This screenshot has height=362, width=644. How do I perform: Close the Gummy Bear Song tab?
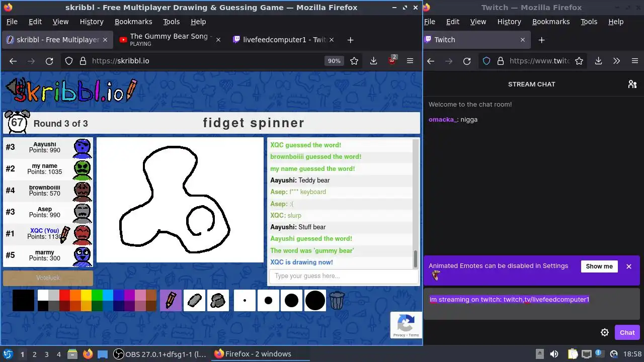[218, 40]
